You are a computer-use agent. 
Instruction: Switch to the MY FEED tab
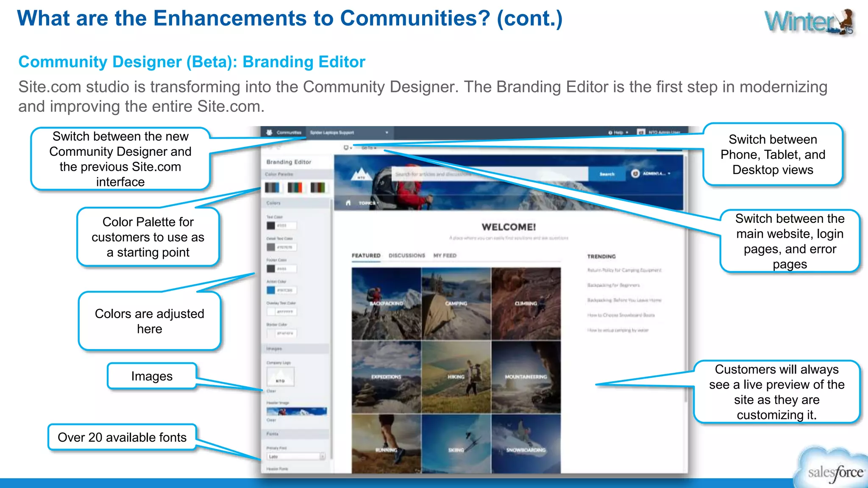445,255
